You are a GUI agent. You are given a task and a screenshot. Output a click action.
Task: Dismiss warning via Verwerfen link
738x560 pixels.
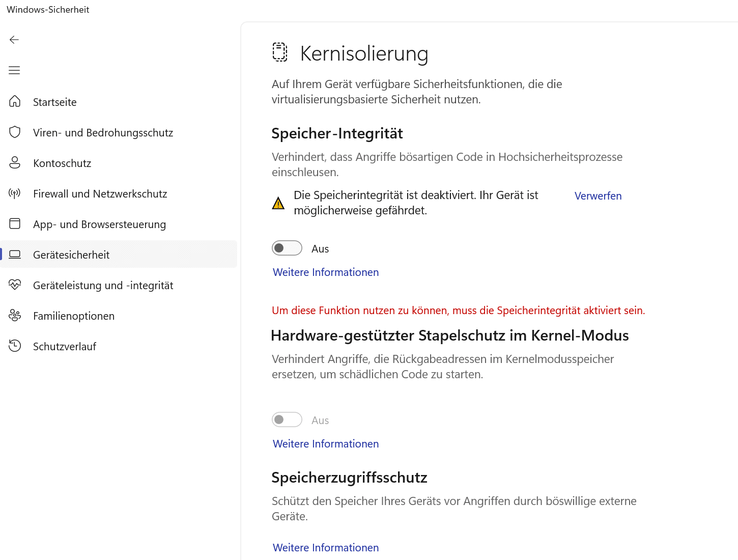point(598,196)
